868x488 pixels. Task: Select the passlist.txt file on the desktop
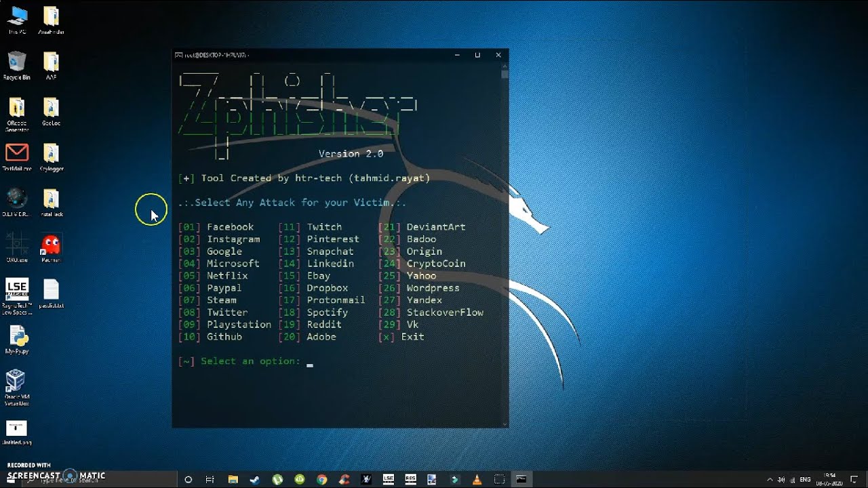[x=51, y=294]
